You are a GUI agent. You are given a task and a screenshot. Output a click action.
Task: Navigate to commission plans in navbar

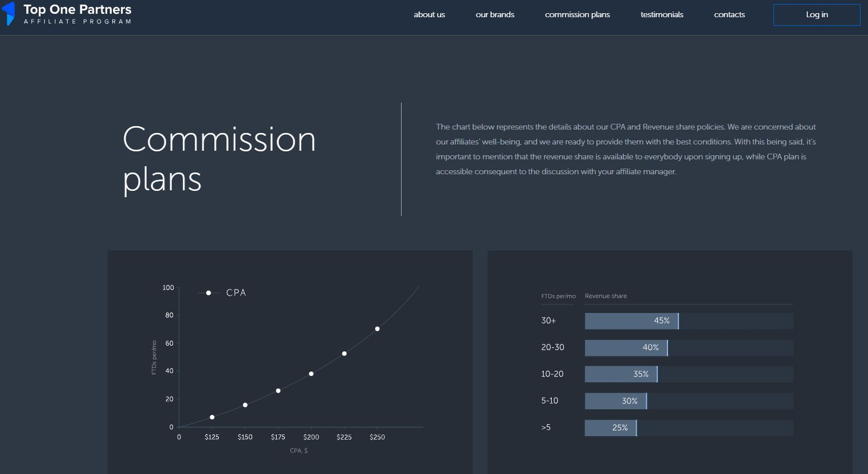pyautogui.click(x=577, y=15)
